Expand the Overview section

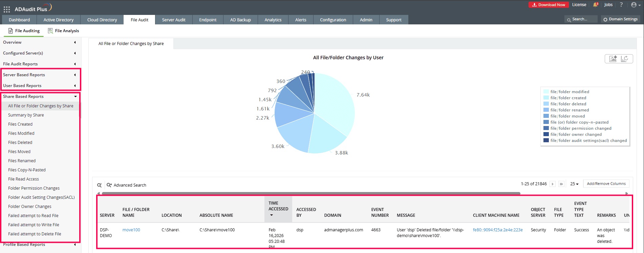click(x=40, y=42)
